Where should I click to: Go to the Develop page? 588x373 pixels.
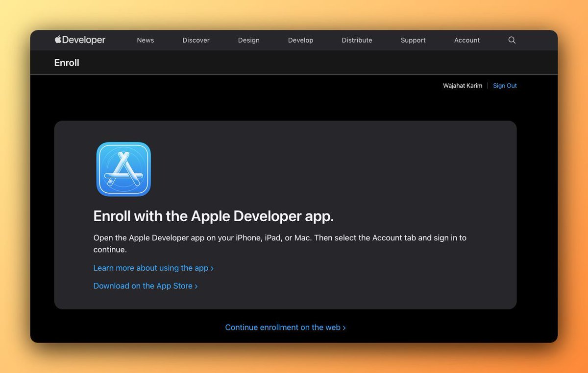(300, 40)
